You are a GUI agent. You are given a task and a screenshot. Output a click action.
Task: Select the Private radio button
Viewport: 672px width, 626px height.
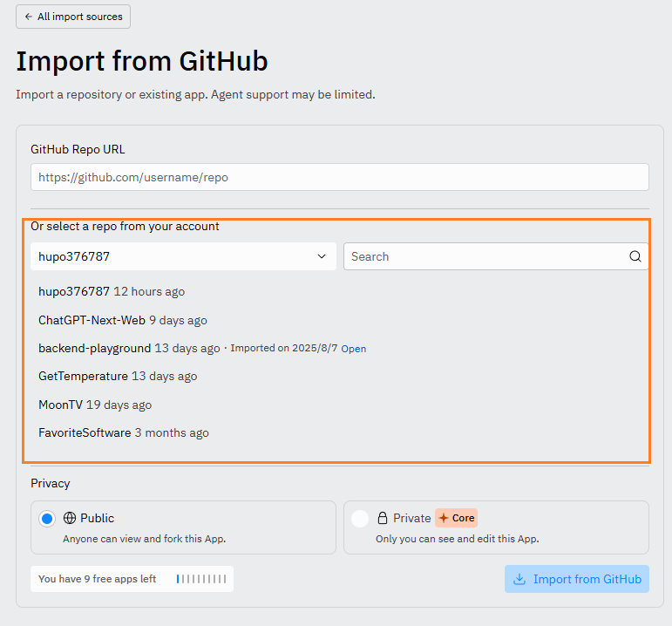pos(360,519)
